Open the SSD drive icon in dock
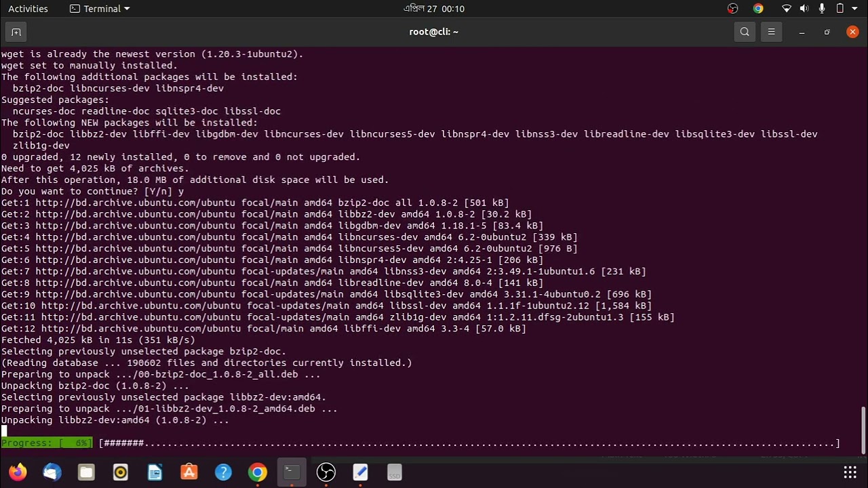The image size is (868, 488). 395,472
